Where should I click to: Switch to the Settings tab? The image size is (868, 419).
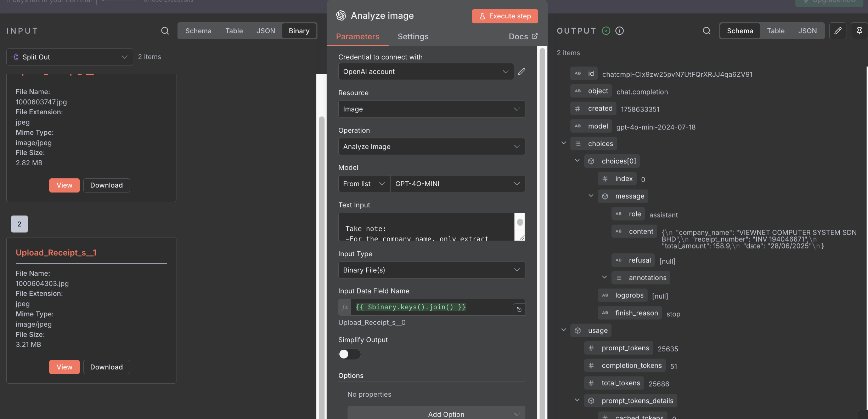pyautogui.click(x=413, y=36)
